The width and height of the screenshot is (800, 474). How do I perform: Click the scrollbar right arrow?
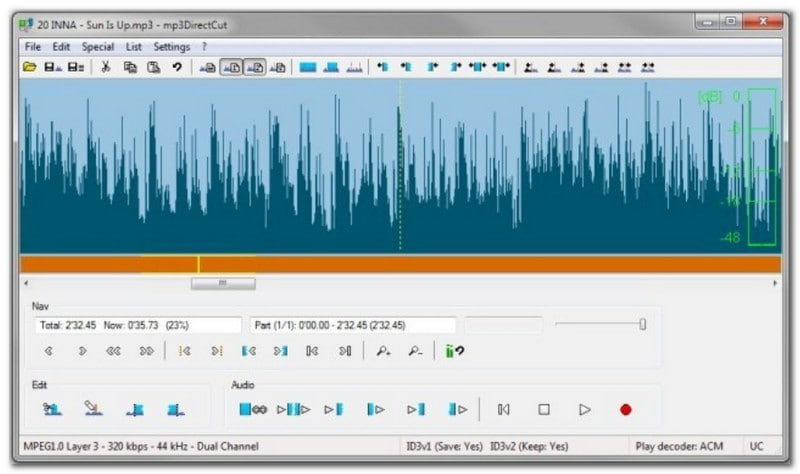(775, 283)
